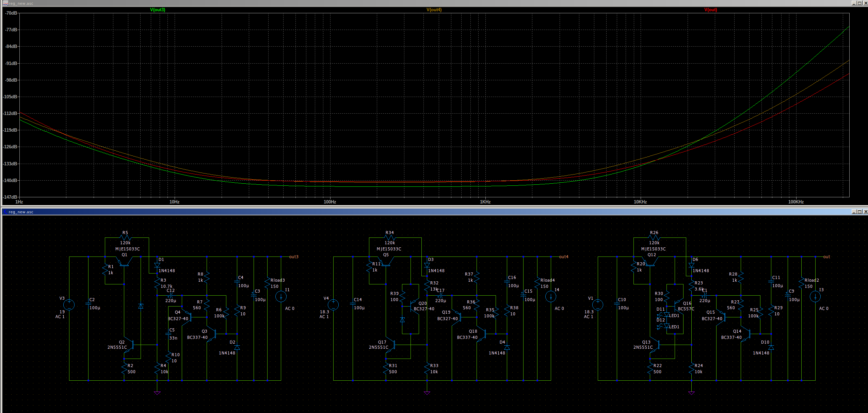The height and width of the screenshot is (413, 868).
Task: Select the Q3 BC337-40 transistor symbol
Action: click(212, 334)
